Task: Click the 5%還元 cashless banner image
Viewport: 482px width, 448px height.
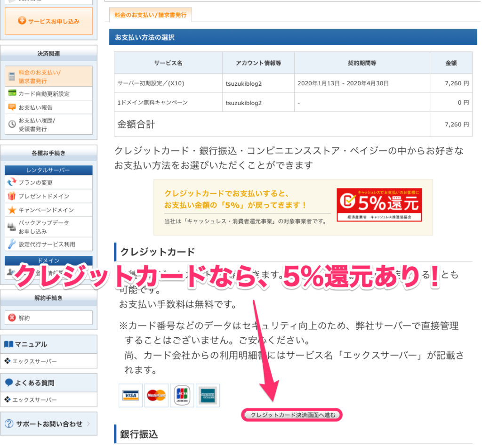Action: [x=379, y=204]
